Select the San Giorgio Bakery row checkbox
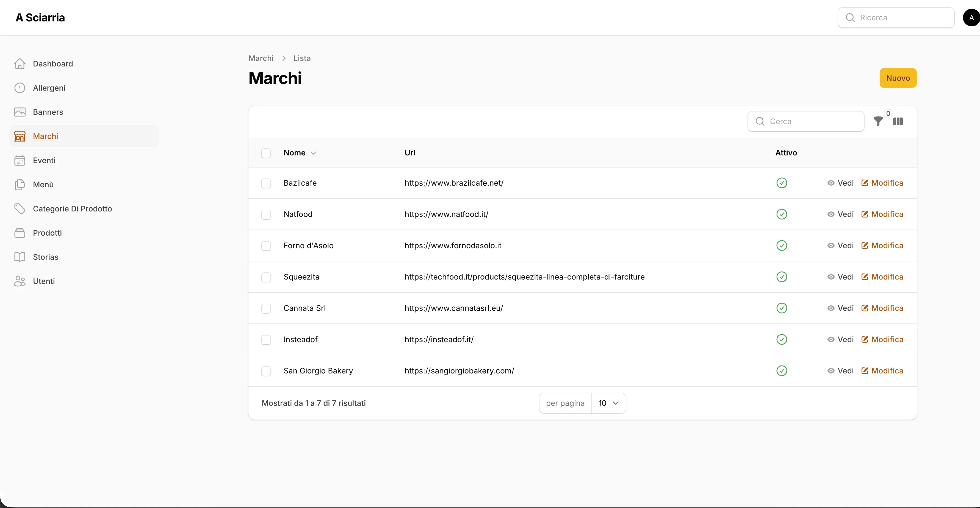This screenshot has width=980, height=508. [x=266, y=371]
